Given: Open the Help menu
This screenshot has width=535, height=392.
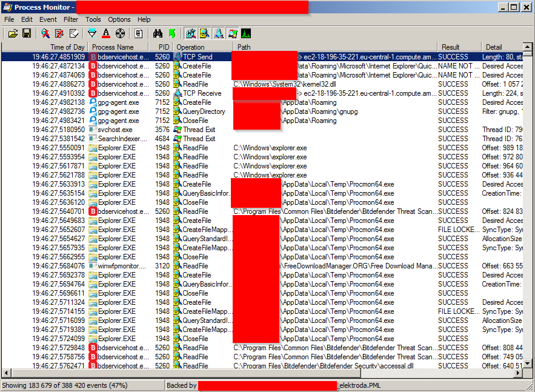Looking at the screenshot, I should (144, 19).
